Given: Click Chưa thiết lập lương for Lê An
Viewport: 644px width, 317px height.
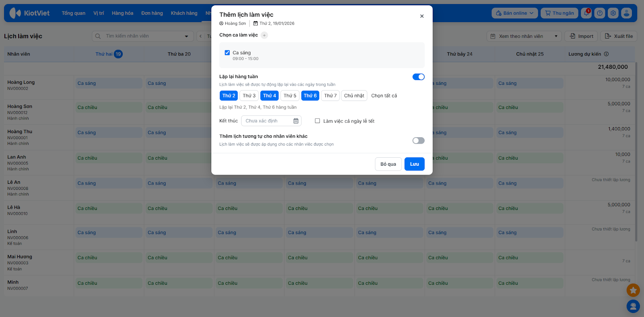Looking at the screenshot, I should tap(611, 180).
